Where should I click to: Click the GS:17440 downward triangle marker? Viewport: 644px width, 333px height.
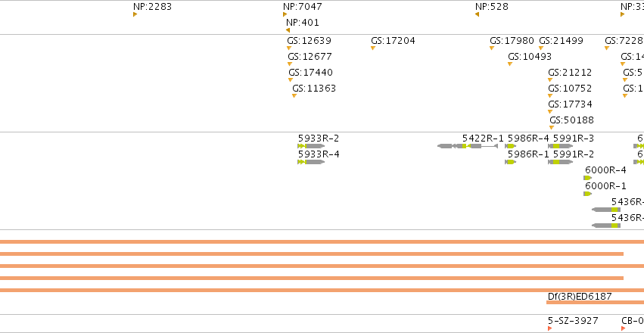(291, 80)
